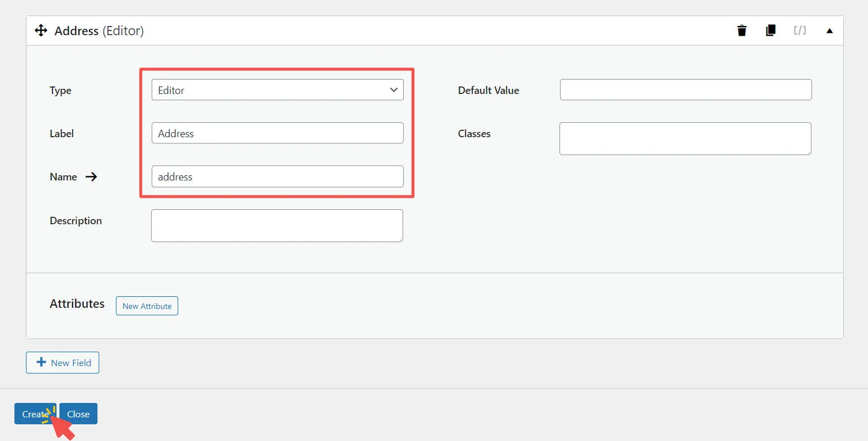Click the Classes text area
The height and width of the screenshot is (441, 868).
point(685,138)
